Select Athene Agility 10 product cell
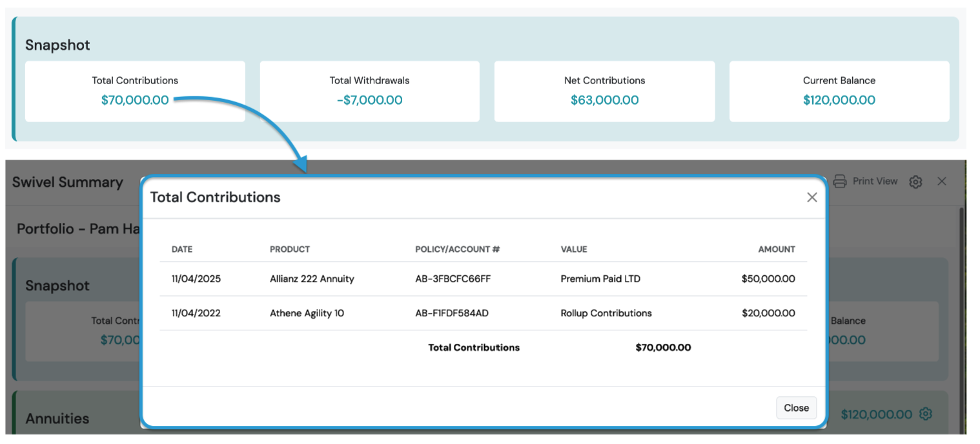The width and height of the screenshot is (980, 444). point(307,313)
